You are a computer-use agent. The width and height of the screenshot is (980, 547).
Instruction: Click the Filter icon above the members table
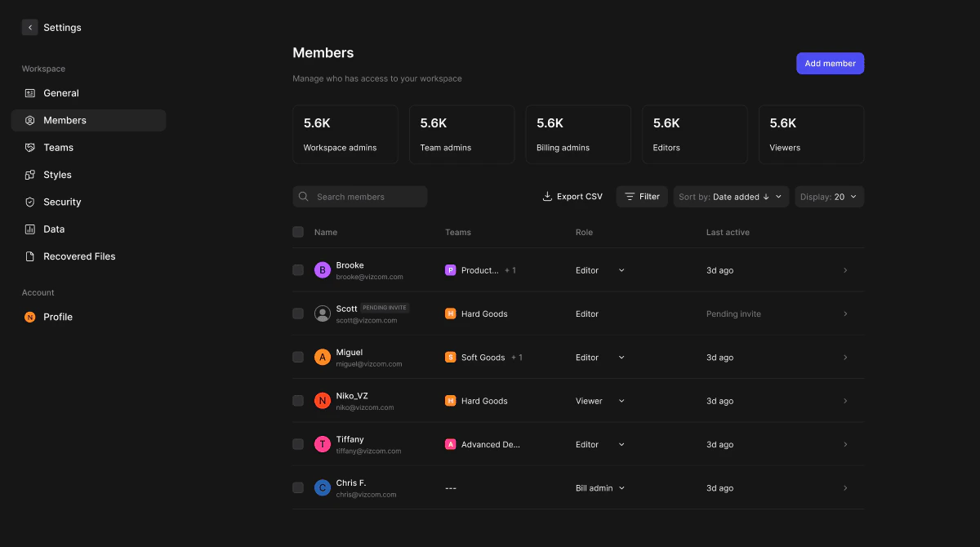pos(630,196)
